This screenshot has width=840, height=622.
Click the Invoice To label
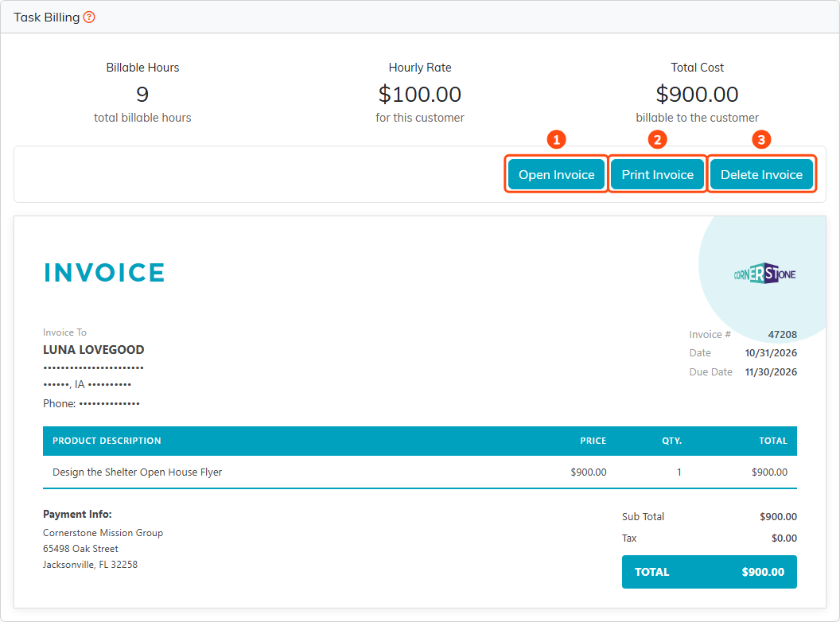pyautogui.click(x=64, y=332)
